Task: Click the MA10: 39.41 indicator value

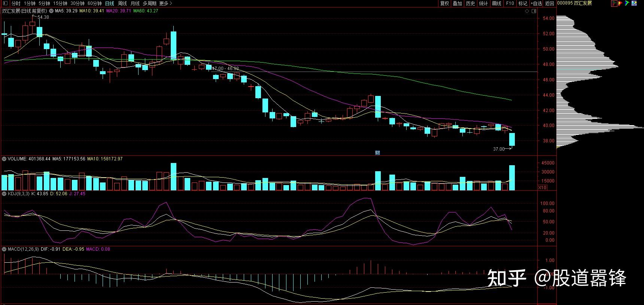Action: [x=92, y=11]
